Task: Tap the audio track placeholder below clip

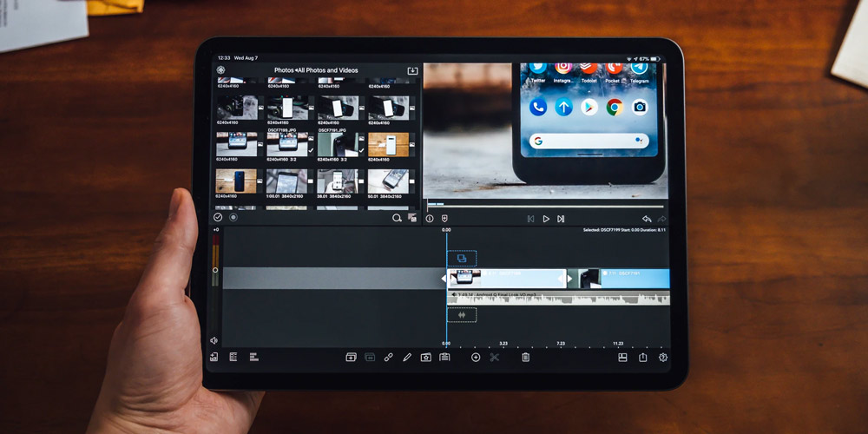Action: [462, 314]
